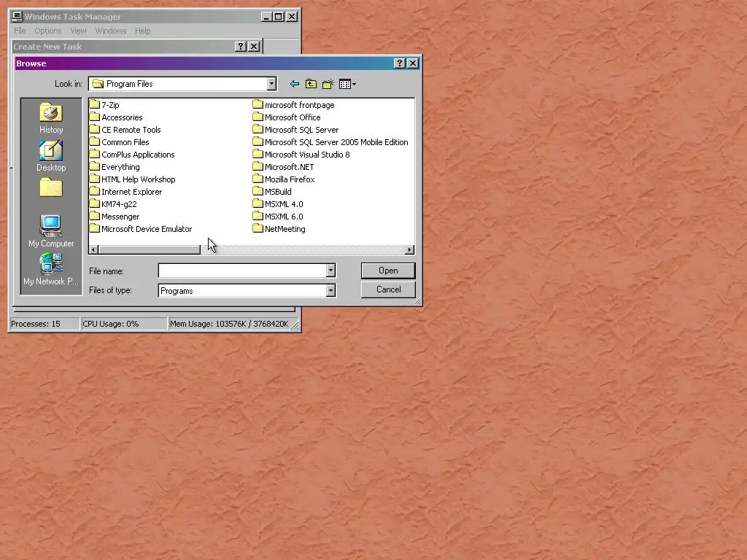Click Mem Usage status bar entry
Viewport: 747px width, 560px height.
click(x=229, y=324)
